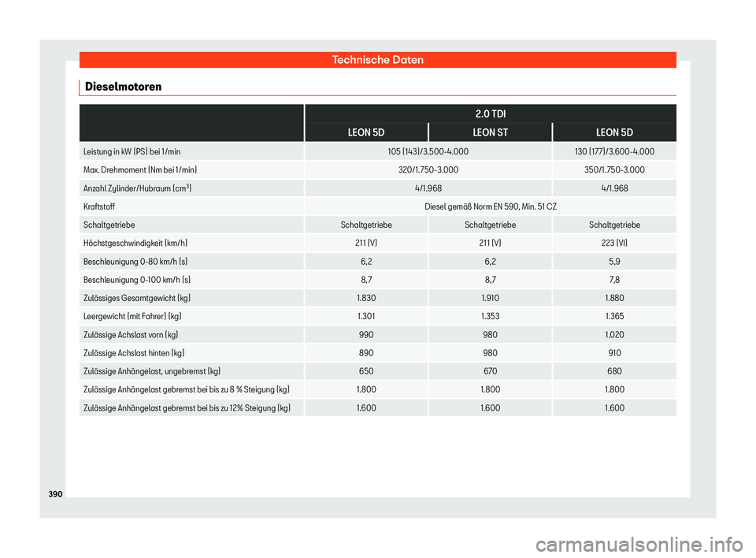Click the ungebremst Anhängelast value '670'
This screenshot has height=558, width=756.
tap(491, 372)
